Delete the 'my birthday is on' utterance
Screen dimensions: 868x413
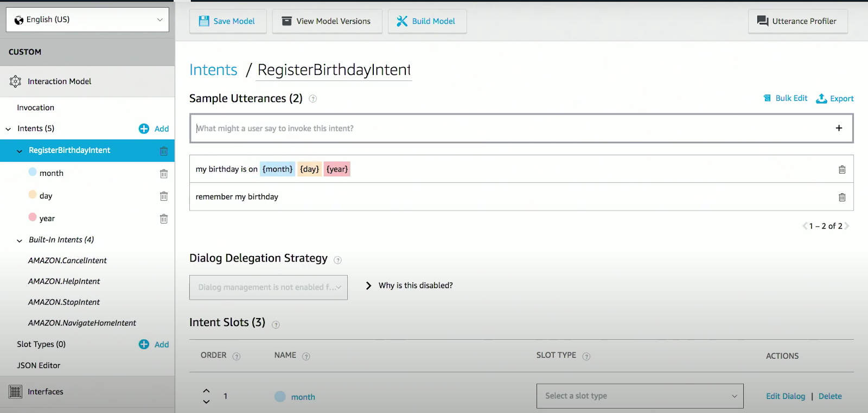click(x=842, y=169)
